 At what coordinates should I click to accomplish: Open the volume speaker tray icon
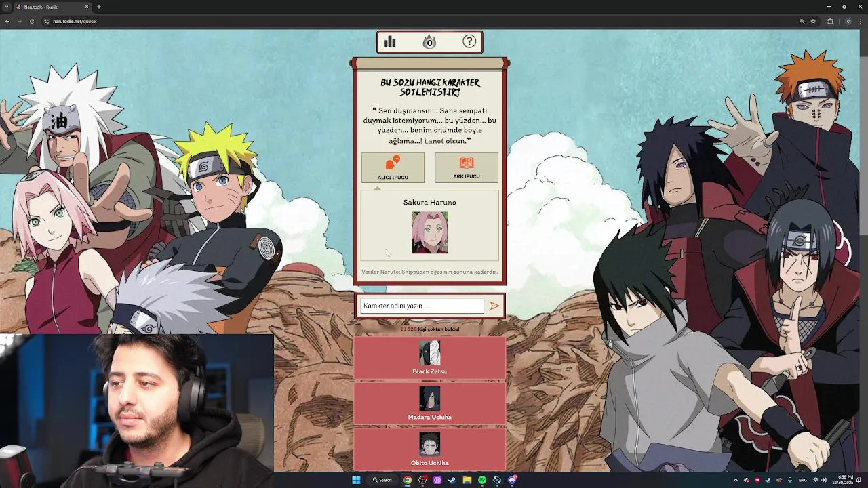tap(824, 480)
